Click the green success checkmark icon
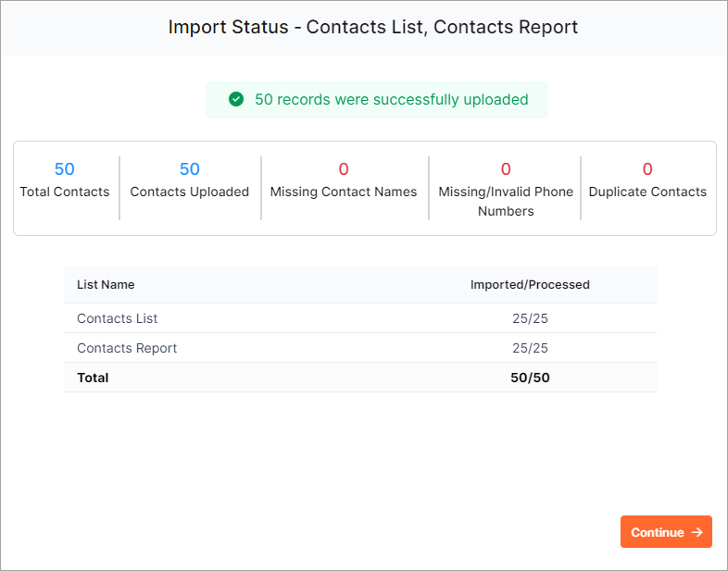Viewport: 728px width, 571px height. click(236, 99)
